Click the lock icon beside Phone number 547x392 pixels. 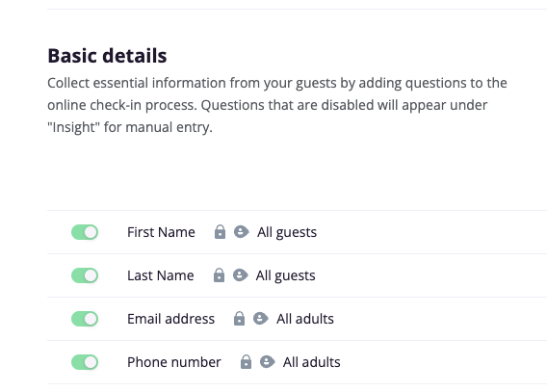point(246,361)
